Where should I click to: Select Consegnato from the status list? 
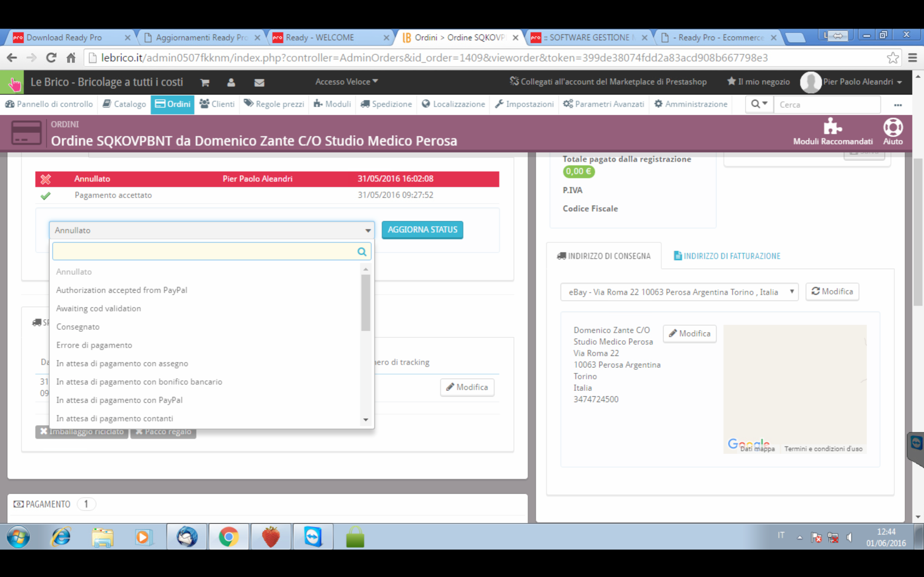tap(78, 327)
